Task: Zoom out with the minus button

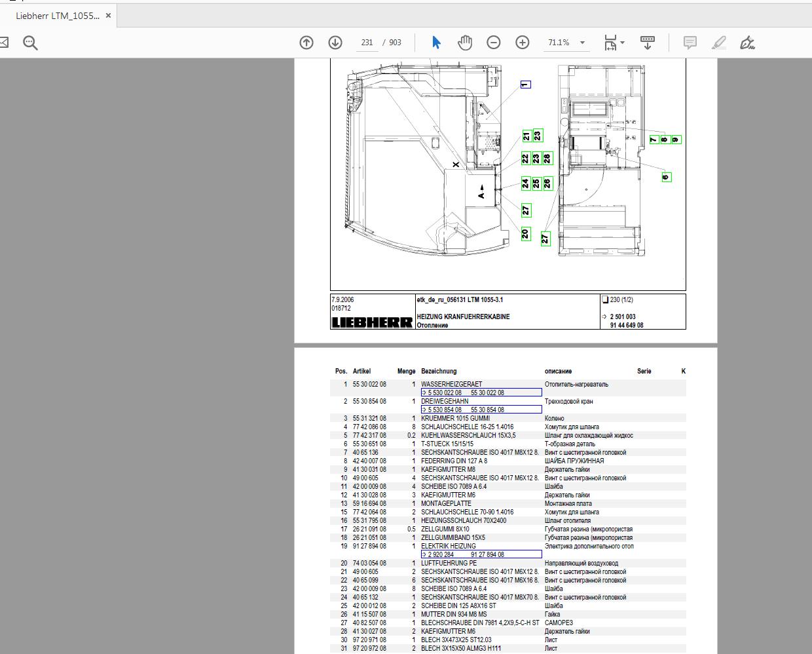Action: [493, 42]
